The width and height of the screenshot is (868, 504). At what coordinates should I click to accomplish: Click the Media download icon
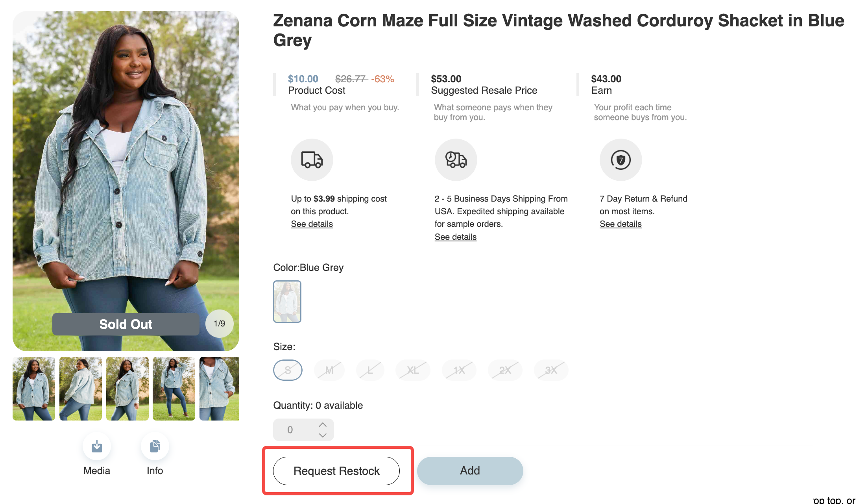point(97,446)
